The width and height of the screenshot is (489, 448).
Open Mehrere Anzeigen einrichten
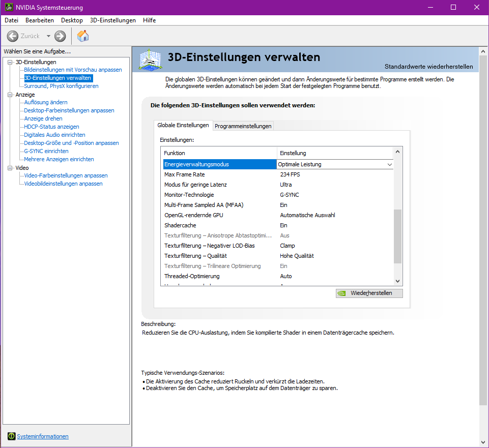[59, 159]
